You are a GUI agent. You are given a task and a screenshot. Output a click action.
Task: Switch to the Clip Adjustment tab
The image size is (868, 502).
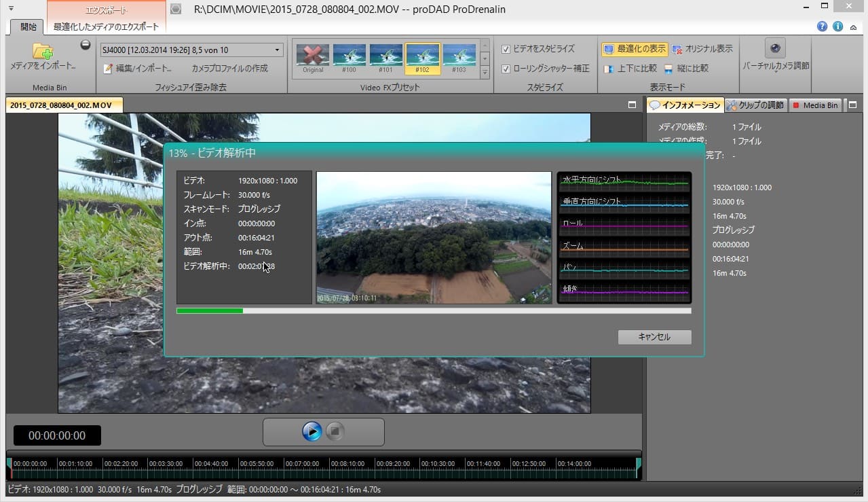[755, 105]
